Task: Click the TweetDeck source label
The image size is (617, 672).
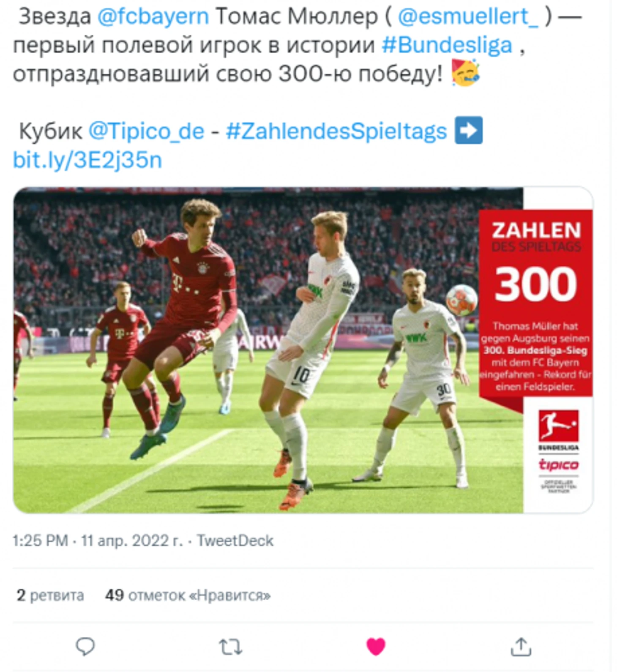Action: click(x=235, y=541)
